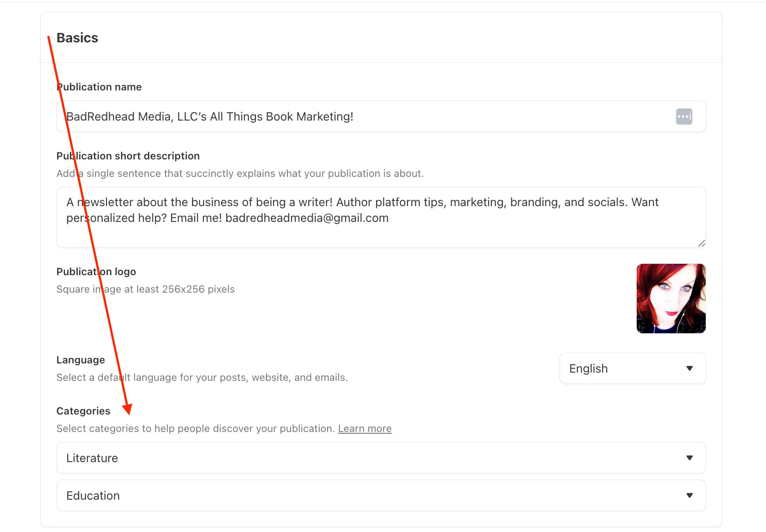Click 'Select categories to help people discover' text
Viewport: 766px width, 532px height.
pos(196,428)
